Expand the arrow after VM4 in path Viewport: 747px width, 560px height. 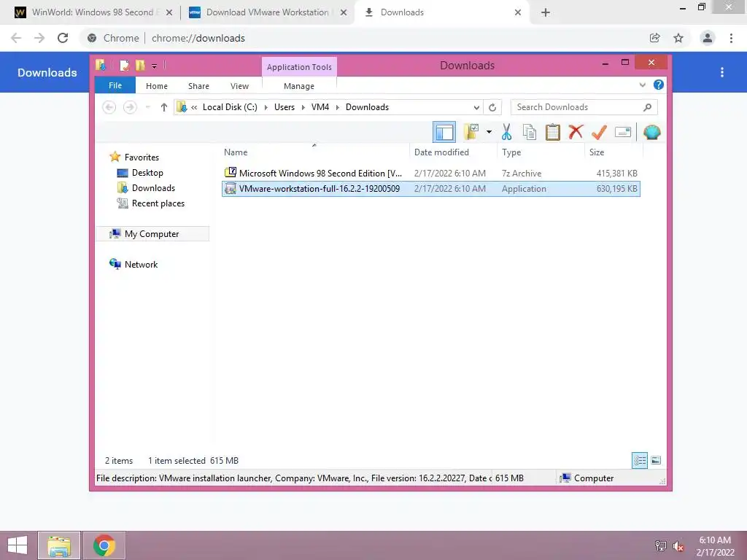[338, 107]
